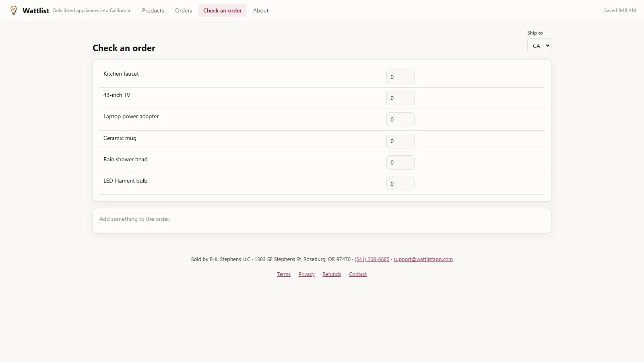
Task: Click the 'Saved 9:48 AM' status text
Action: (620, 10)
